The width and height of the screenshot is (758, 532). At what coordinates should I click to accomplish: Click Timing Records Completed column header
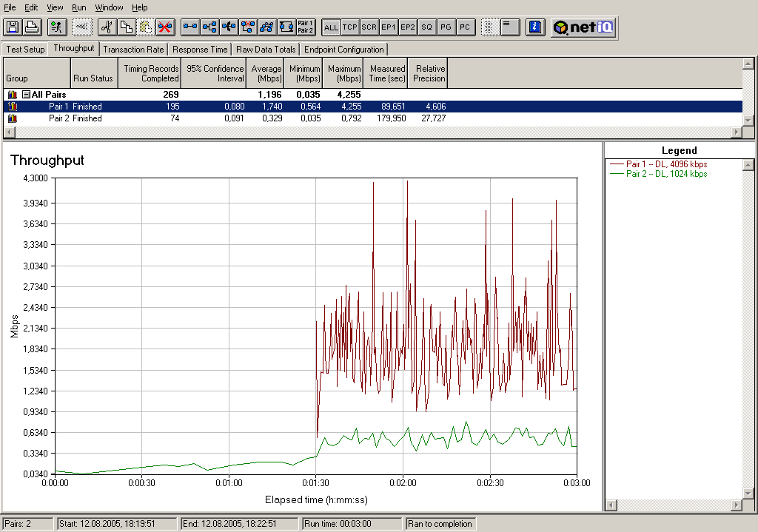[150, 73]
